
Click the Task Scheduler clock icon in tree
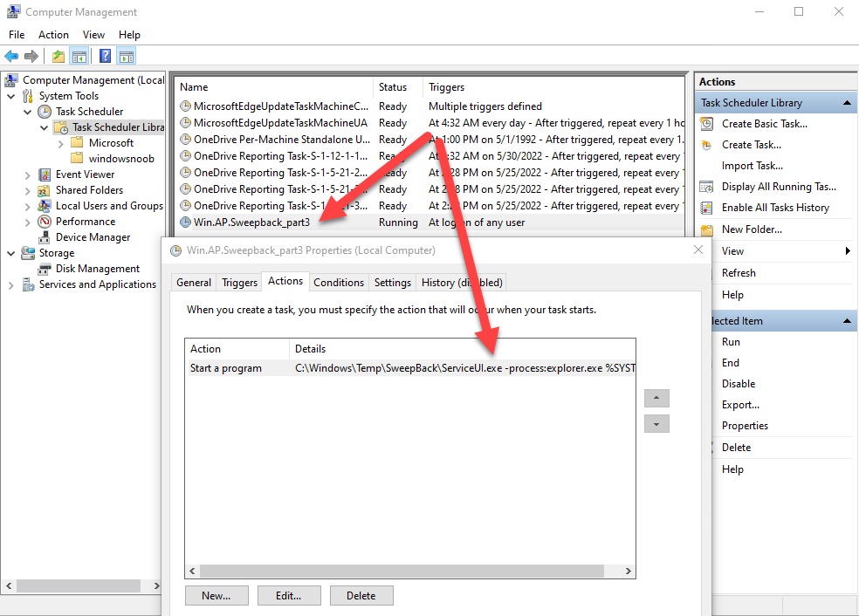point(45,112)
